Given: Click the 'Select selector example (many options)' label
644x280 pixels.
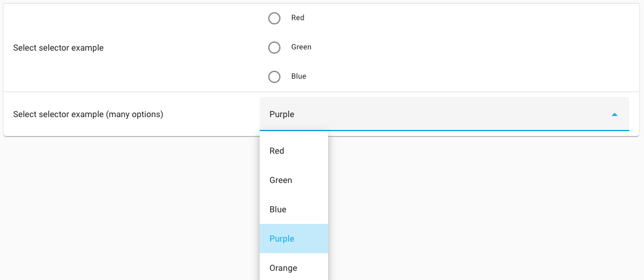Looking at the screenshot, I should pos(88,114).
